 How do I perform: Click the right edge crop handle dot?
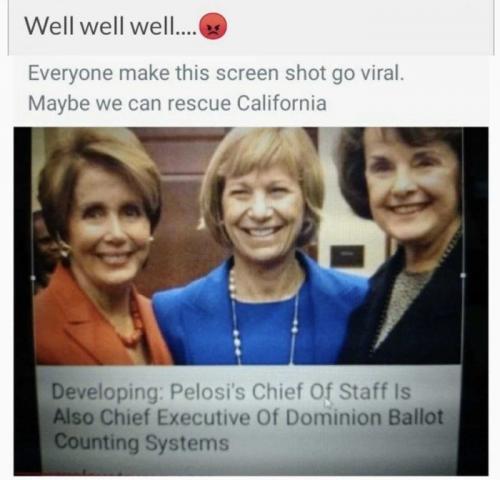(x=463, y=275)
